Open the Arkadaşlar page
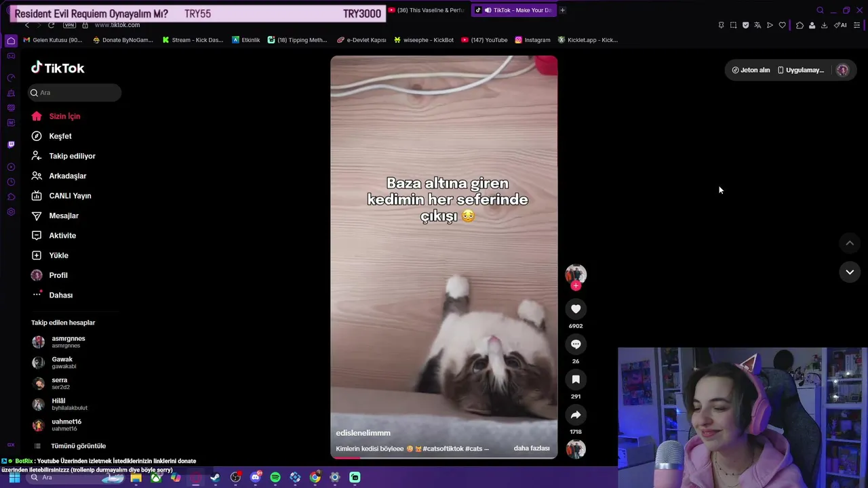The width and height of the screenshot is (868, 488). (59, 176)
